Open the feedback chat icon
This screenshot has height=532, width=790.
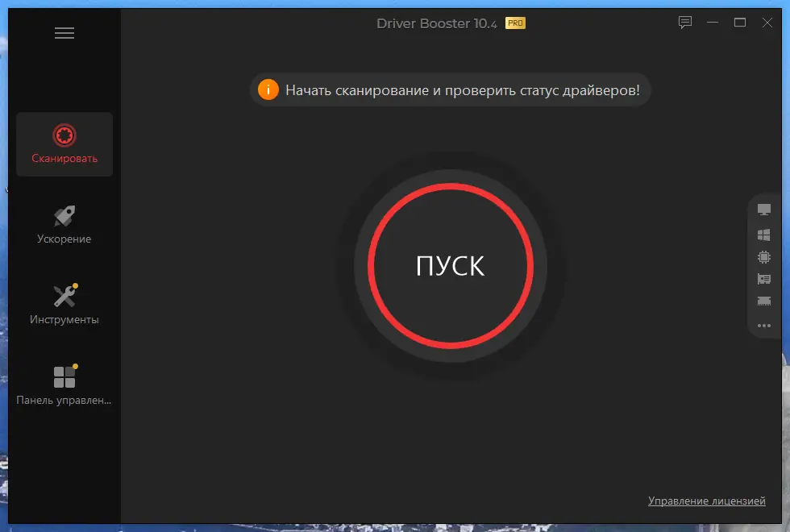[x=684, y=23]
